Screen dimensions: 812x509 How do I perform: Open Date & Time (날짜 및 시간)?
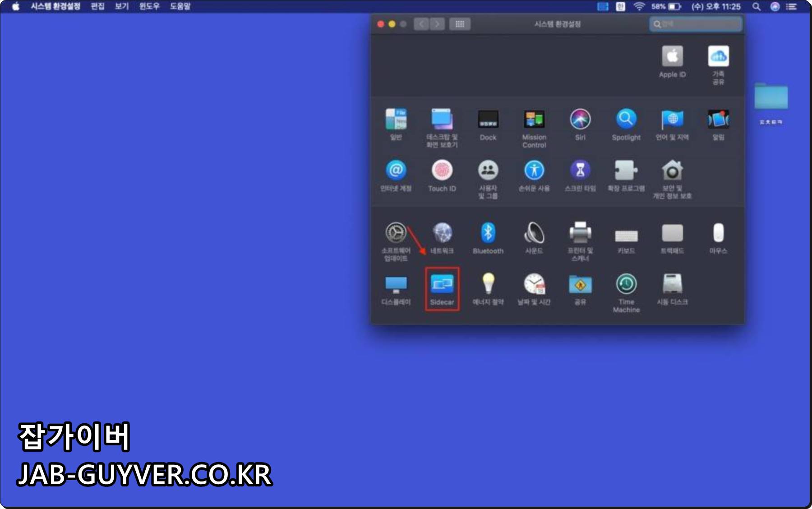point(534,289)
